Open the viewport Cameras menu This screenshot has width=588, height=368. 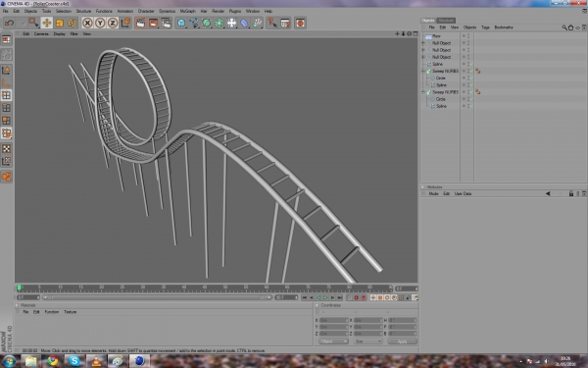(x=41, y=33)
